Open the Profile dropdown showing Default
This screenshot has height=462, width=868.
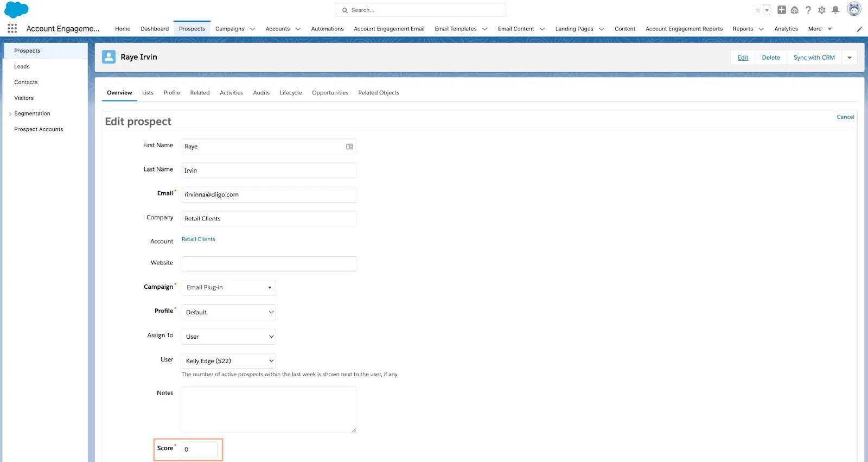coord(228,312)
